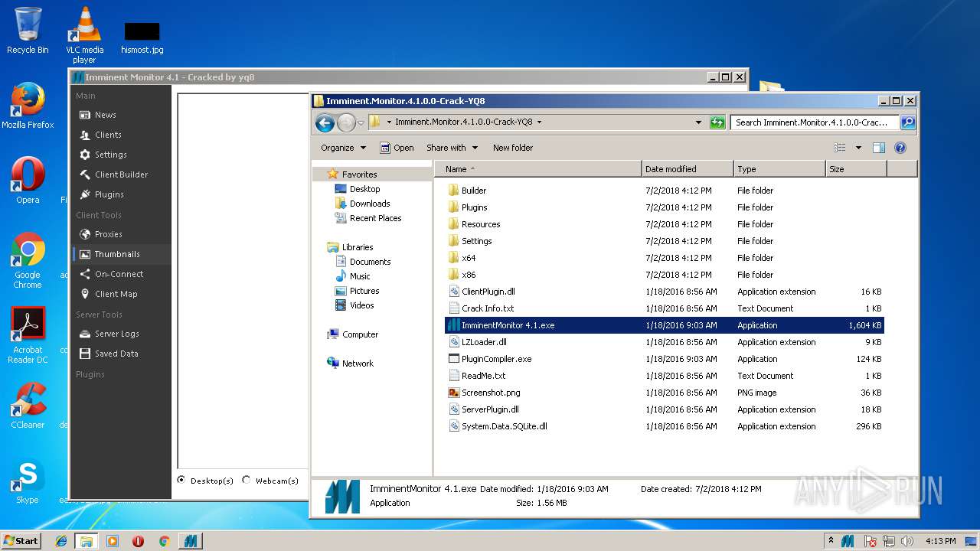Screen dimensions: 980x551
Task: Change view using views icon
Action: pyautogui.click(x=840, y=148)
